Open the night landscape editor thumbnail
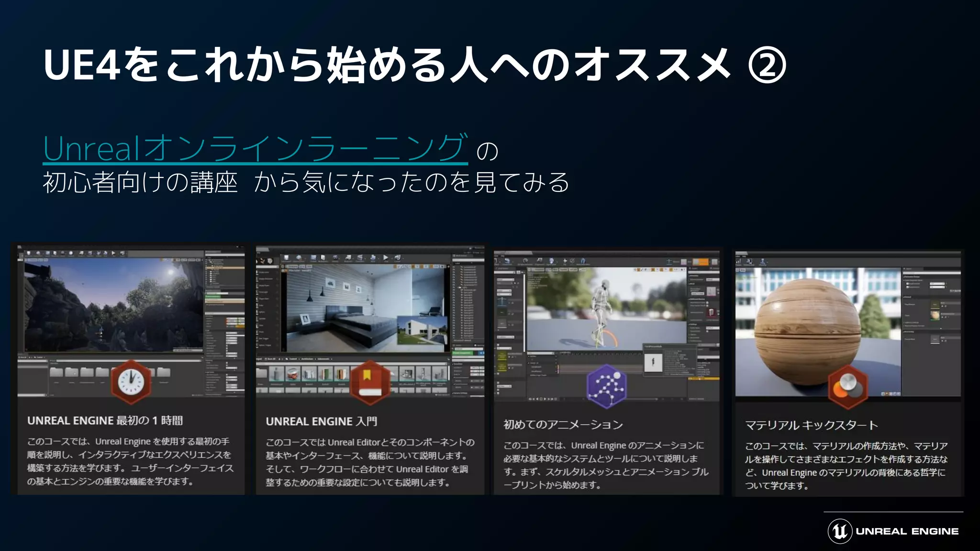The image size is (980, 551). (x=131, y=321)
